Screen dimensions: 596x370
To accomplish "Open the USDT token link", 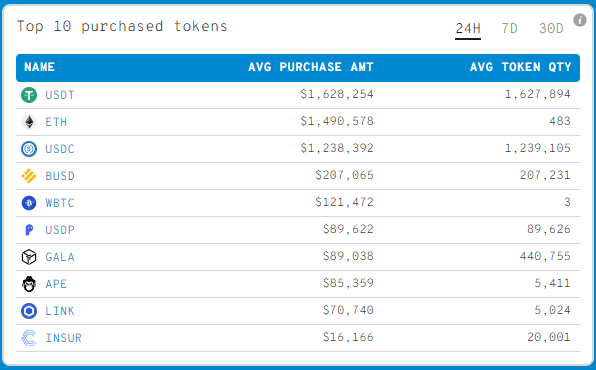I will point(60,95).
